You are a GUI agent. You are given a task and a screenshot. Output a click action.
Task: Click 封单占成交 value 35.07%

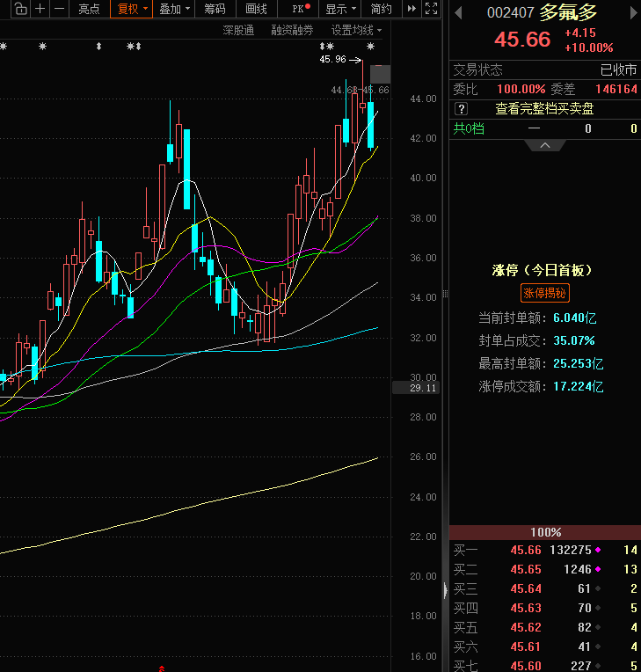(574, 340)
